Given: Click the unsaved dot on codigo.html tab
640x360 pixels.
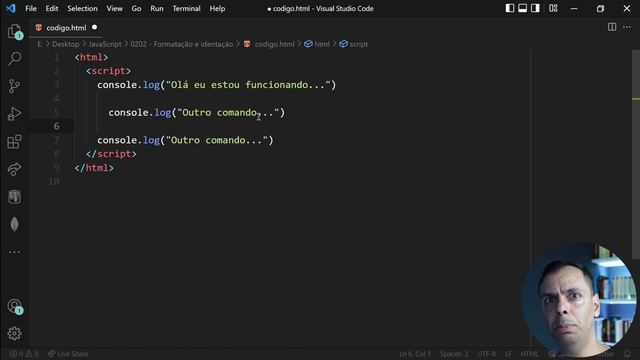Looking at the screenshot, I should (94, 27).
